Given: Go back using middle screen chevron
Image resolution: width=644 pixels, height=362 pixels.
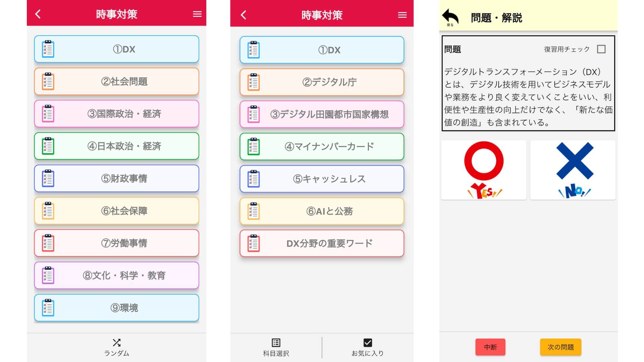Looking at the screenshot, I should (x=244, y=15).
